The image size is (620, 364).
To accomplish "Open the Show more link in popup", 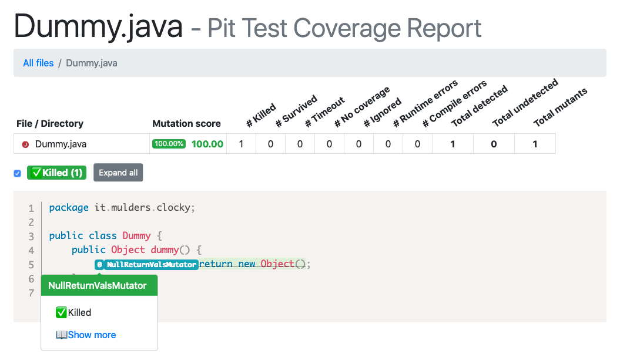I will pos(92,335).
